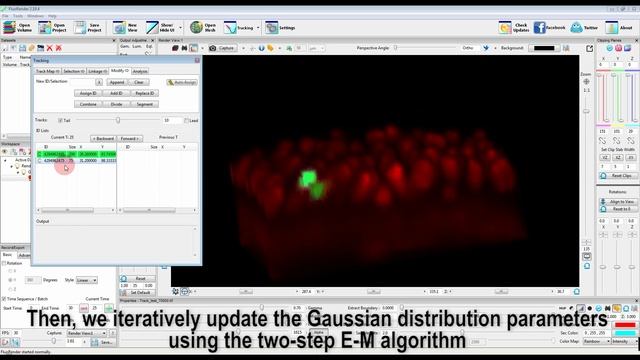Open the Capture Render View dropdown

tap(87, 333)
